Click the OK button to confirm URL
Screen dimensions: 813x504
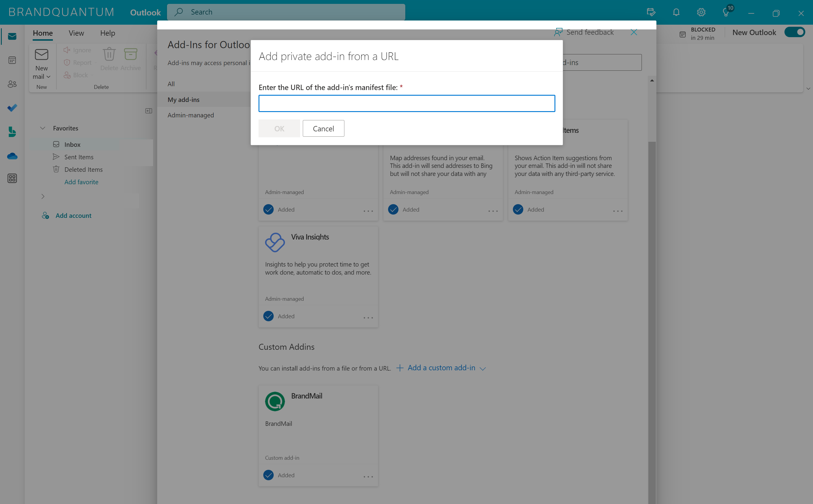[279, 128]
